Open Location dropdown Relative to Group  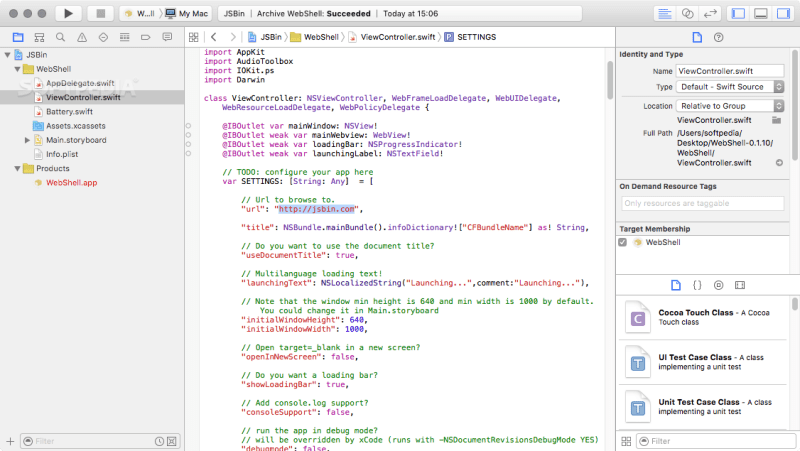coord(730,106)
